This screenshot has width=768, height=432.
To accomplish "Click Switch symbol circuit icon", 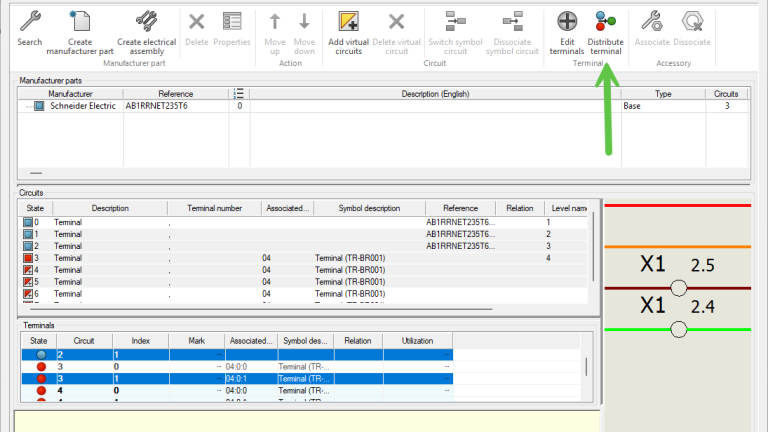I will pos(456,22).
